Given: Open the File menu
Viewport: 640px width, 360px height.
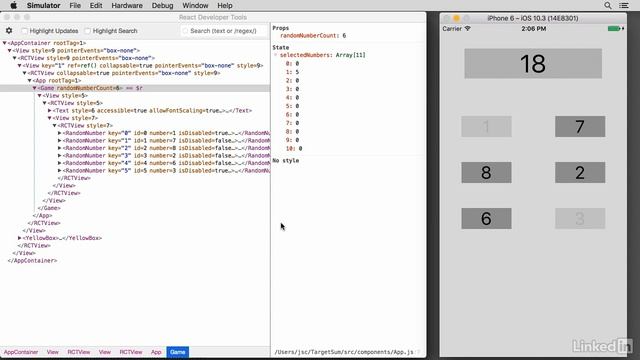Looking at the screenshot, I should pyautogui.click(x=75, y=5).
